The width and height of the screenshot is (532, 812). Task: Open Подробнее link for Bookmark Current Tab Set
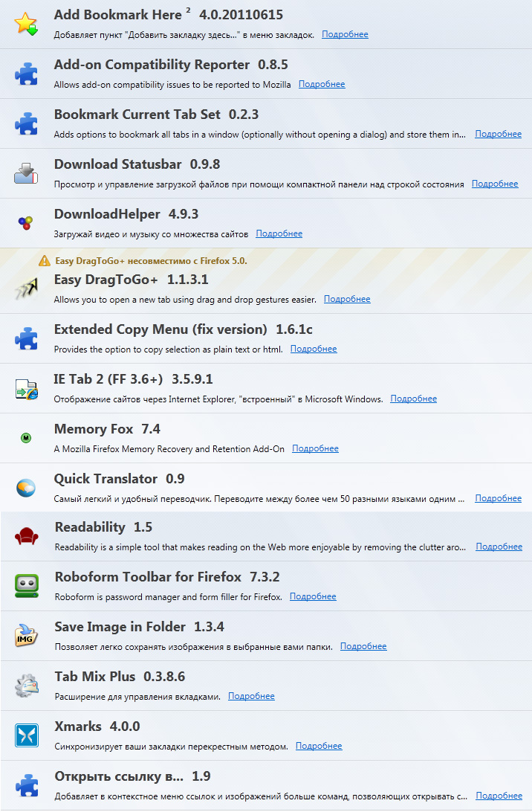tap(498, 134)
